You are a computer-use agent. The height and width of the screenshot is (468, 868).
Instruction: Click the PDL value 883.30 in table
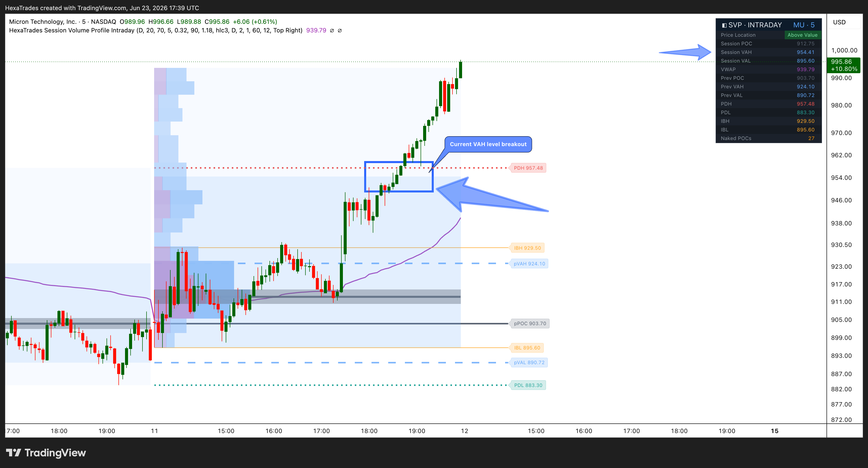pos(805,112)
